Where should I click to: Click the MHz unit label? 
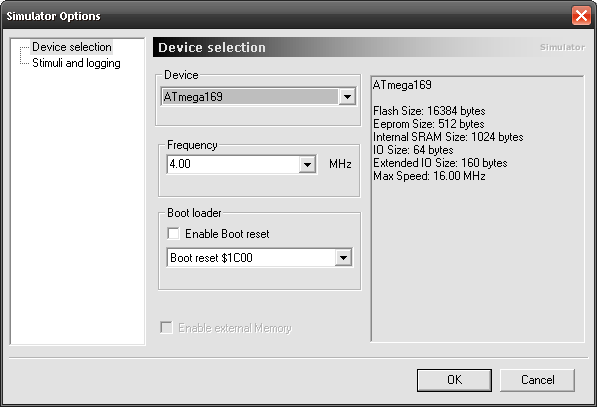point(340,164)
